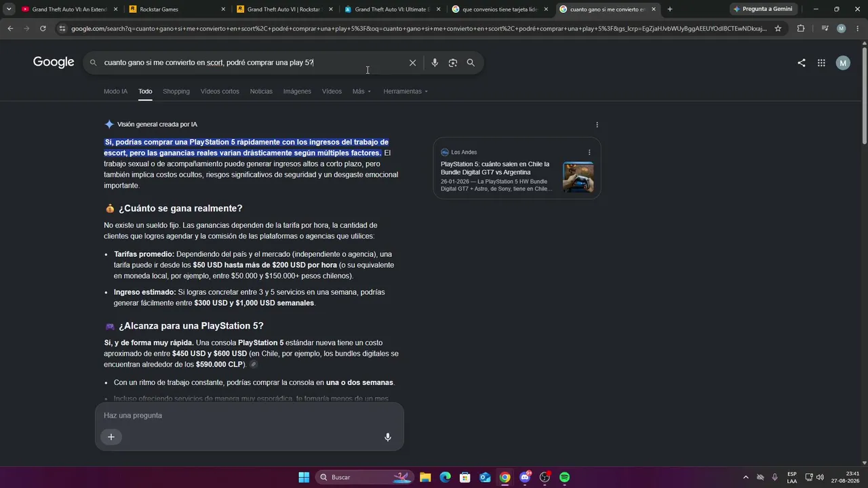Switch to Grand Theft Auto VI: Ultimate tab
The height and width of the screenshot is (488, 868).
tap(392, 9)
